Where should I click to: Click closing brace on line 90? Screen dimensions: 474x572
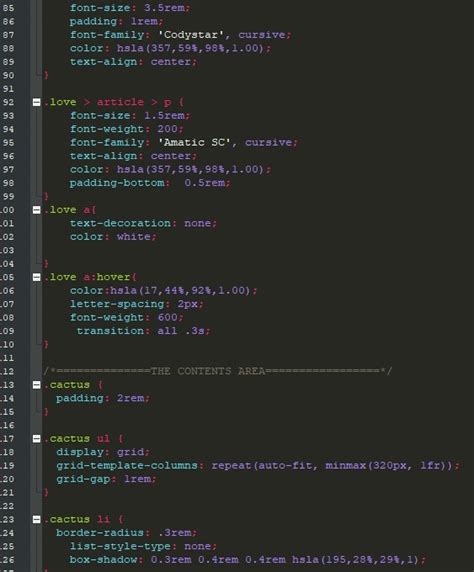click(46, 75)
